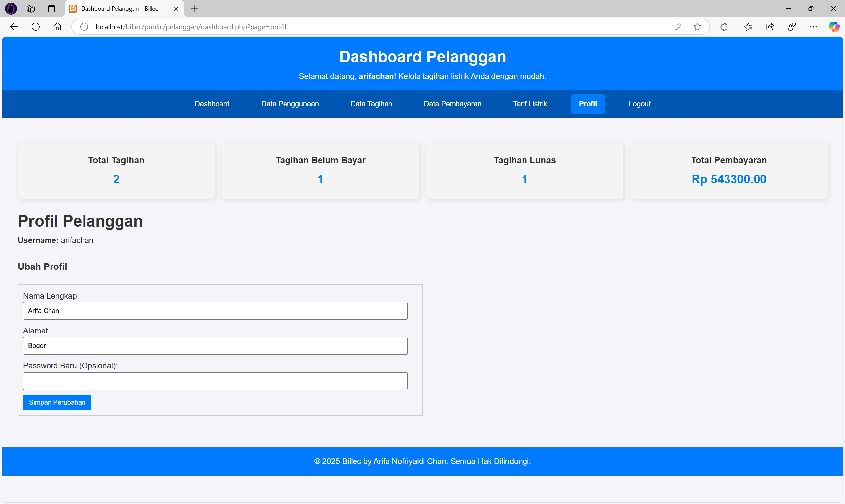Minimize the browser window
Viewport: 845px width, 504px height.
[788, 9]
